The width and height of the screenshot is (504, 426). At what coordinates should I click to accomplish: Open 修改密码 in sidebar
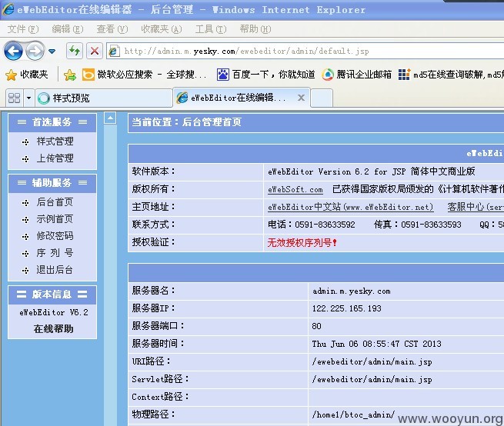click(55, 236)
